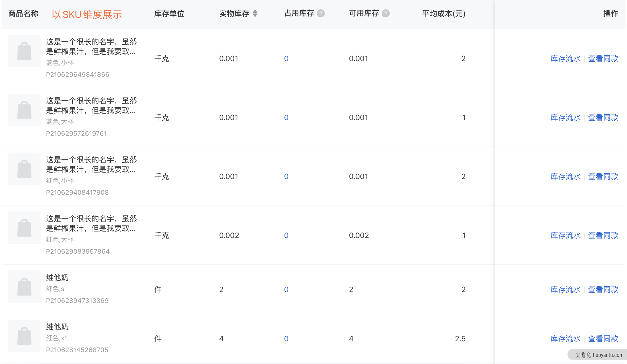This screenshot has width=627, height=364.
Task: Click the 平均成本(元) column header
Action: point(444,14)
